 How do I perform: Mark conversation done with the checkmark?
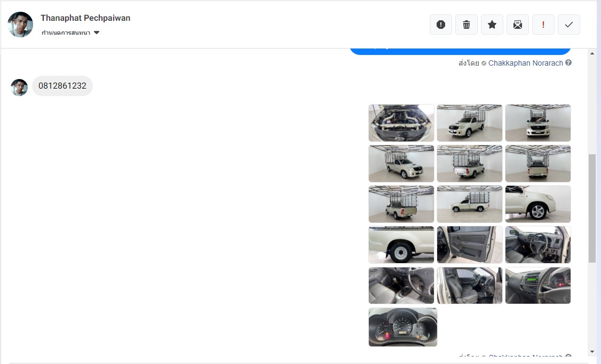(568, 25)
